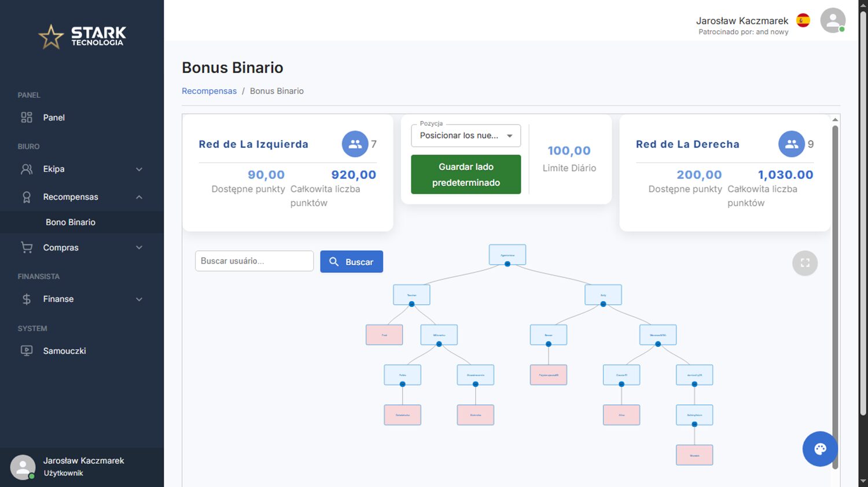Click the Recompensas breadcrumb link

tap(209, 91)
